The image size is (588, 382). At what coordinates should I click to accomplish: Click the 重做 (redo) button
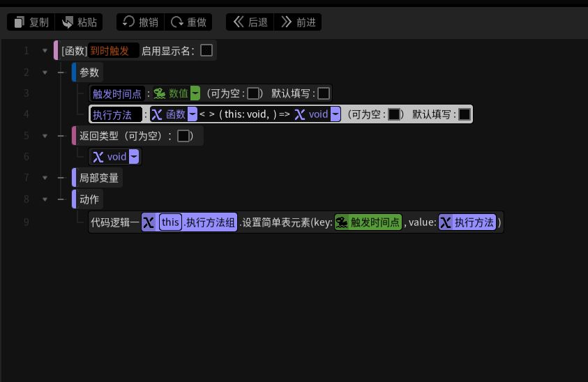[x=188, y=22]
